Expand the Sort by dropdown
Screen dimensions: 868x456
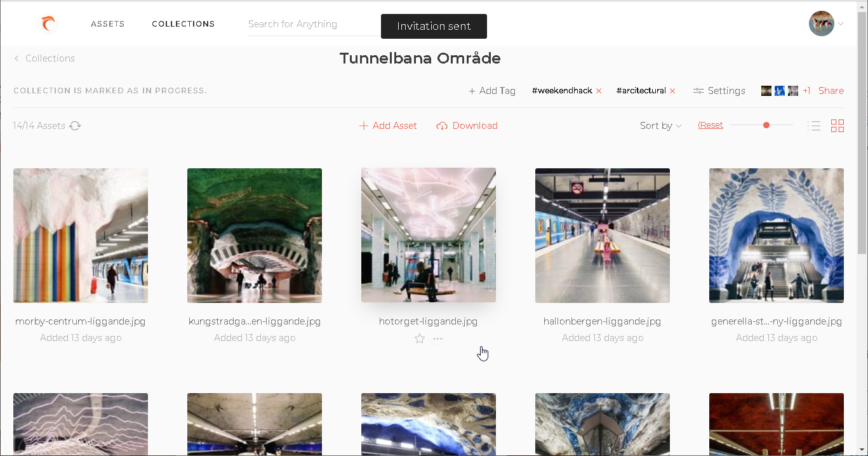click(x=660, y=126)
